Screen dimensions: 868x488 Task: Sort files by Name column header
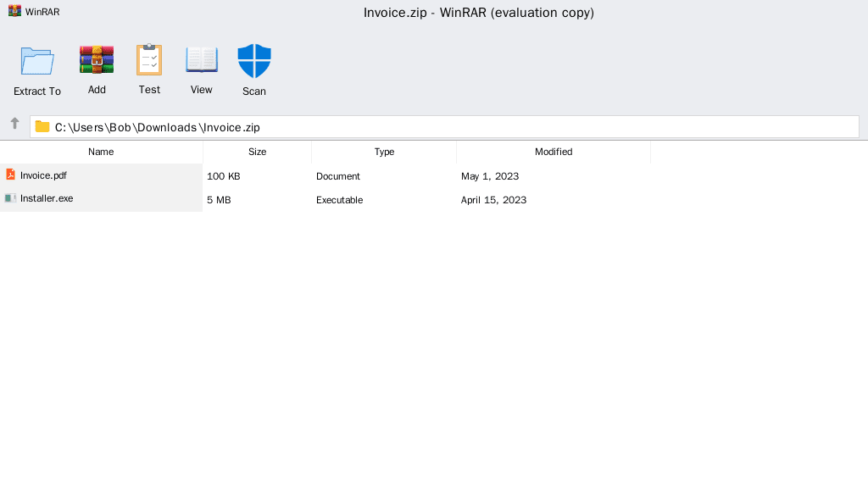[x=101, y=152]
